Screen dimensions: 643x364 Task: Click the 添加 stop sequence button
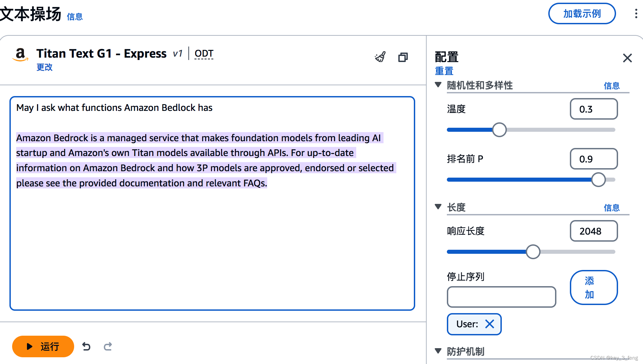click(x=593, y=287)
